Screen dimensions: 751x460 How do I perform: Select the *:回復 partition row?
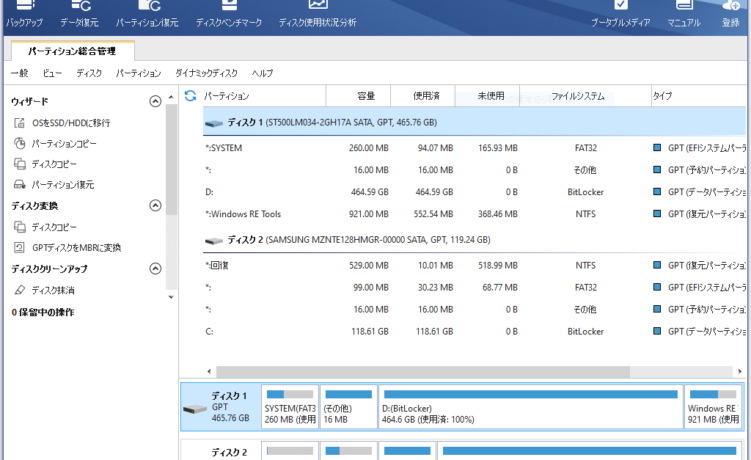tap(474, 265)
